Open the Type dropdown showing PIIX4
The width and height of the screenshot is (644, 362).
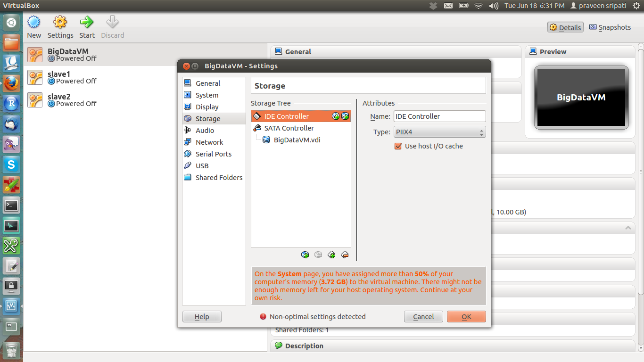439,132
